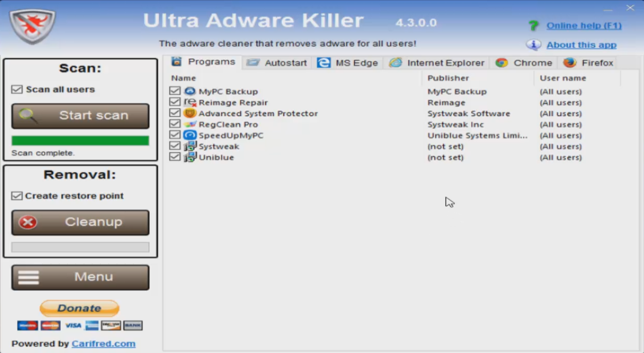The height and width of the screenshot is (353, 644).
Task: Click the Internet Explorer browser icon
Action: 395,63
